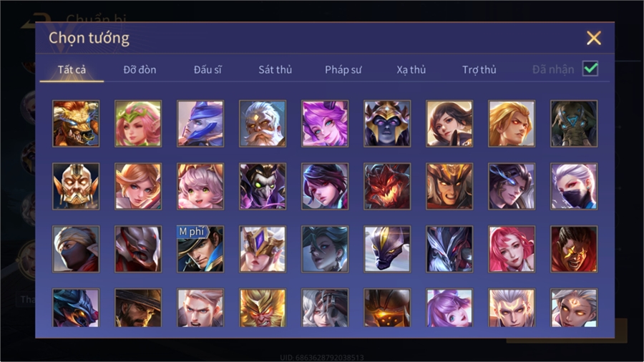Pick the masked white-haired ninja girl hero

574,186
